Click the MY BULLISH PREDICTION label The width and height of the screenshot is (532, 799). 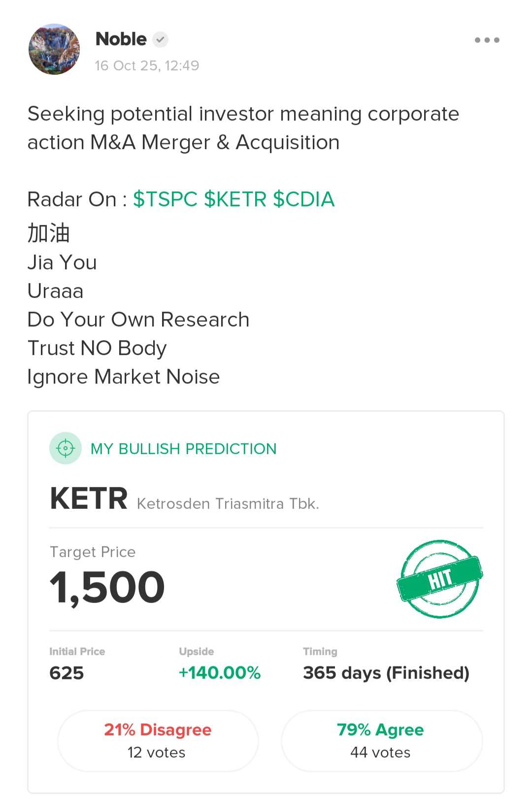[183, 449]
